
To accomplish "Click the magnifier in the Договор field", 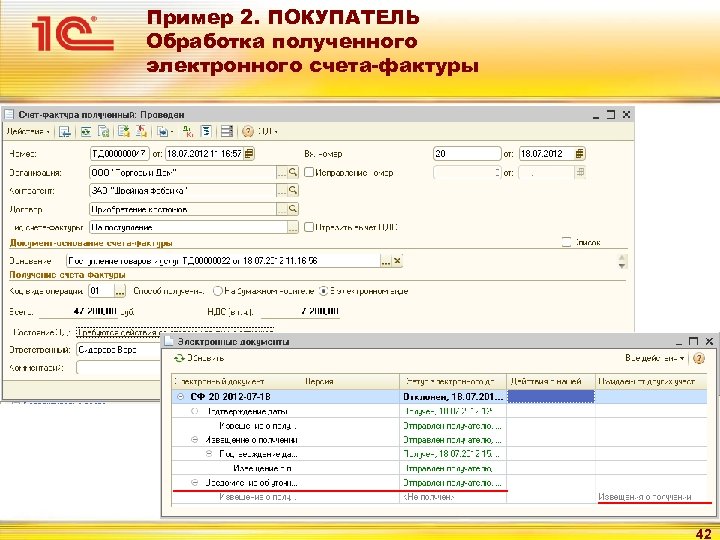I will pos(293,209).
